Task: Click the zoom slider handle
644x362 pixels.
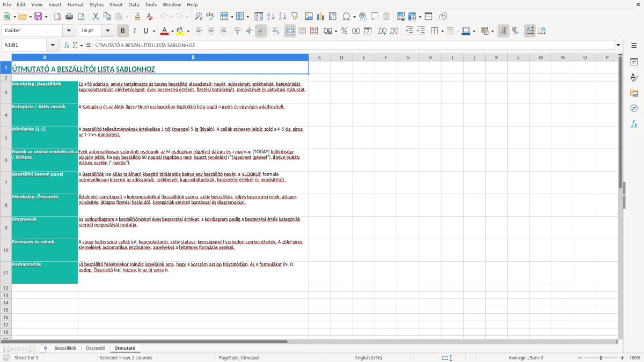Action: pos(601,358)
